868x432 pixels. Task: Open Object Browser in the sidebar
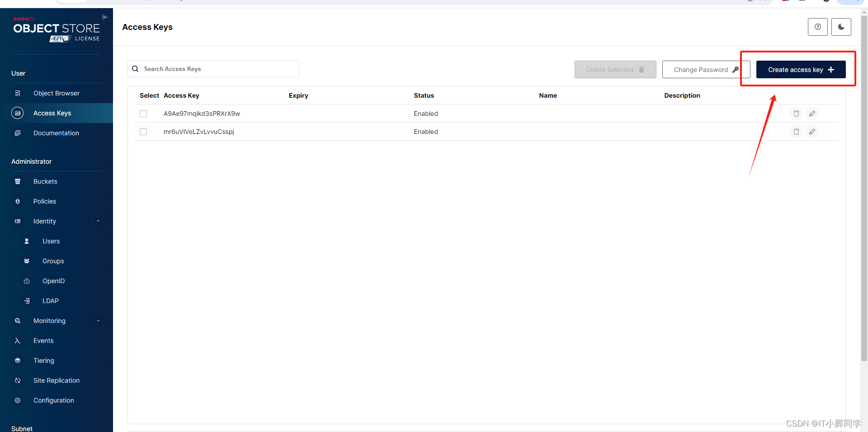(57, 93)
